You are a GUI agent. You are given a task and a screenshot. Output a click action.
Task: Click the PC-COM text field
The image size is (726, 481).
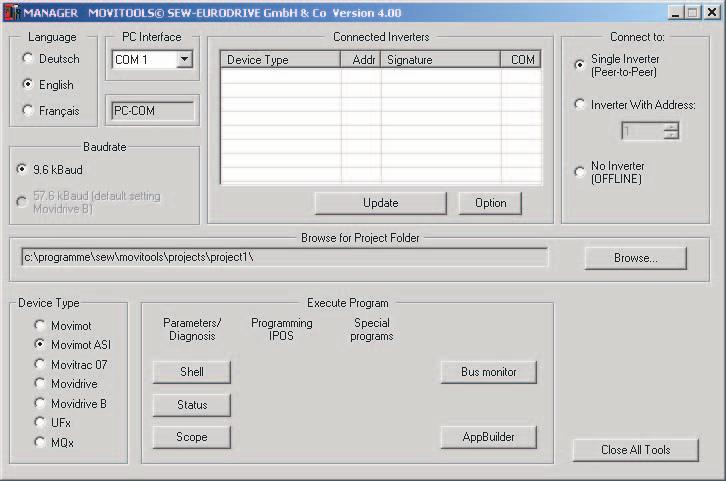(x=153, y=111)
